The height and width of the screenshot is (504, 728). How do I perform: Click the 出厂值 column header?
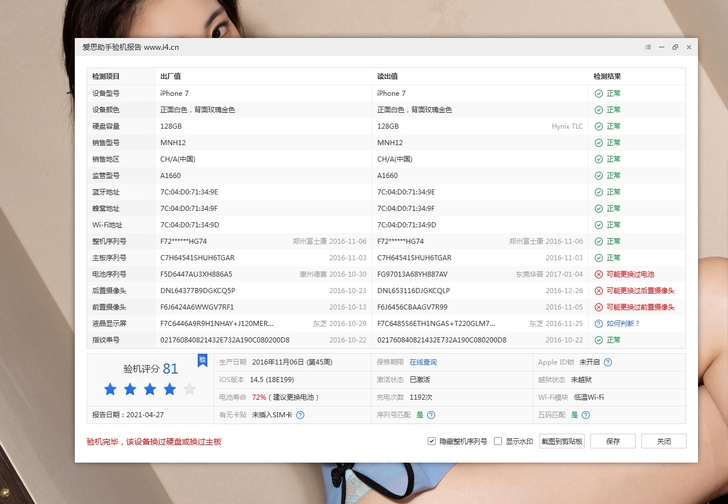[170, 77]
